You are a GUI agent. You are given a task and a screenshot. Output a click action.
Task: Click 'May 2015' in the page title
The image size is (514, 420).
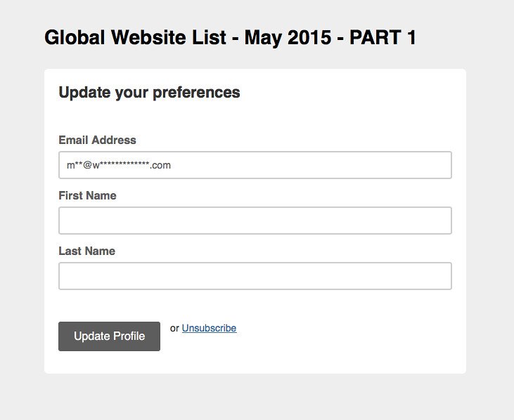click(289, 38)
